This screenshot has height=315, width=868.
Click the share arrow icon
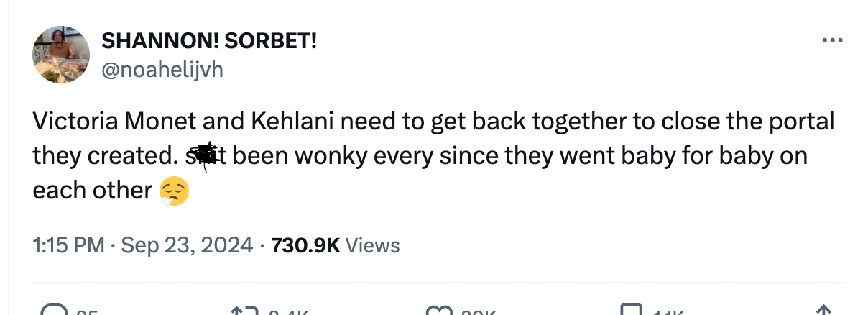pyautogui.click(x=823, y=311)
